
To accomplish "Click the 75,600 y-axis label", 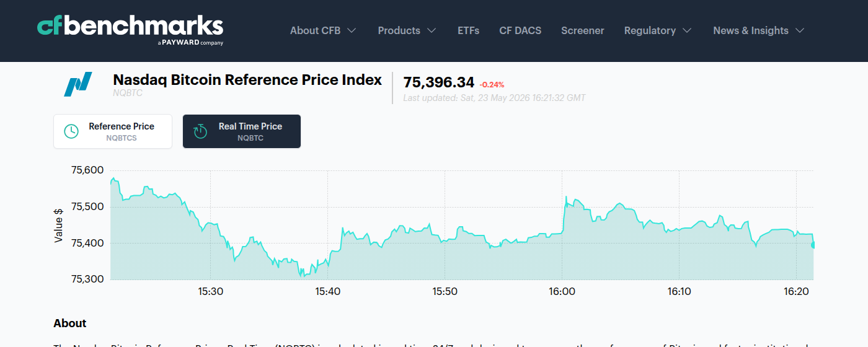I will pyautogui.click(x=87, y=170).
